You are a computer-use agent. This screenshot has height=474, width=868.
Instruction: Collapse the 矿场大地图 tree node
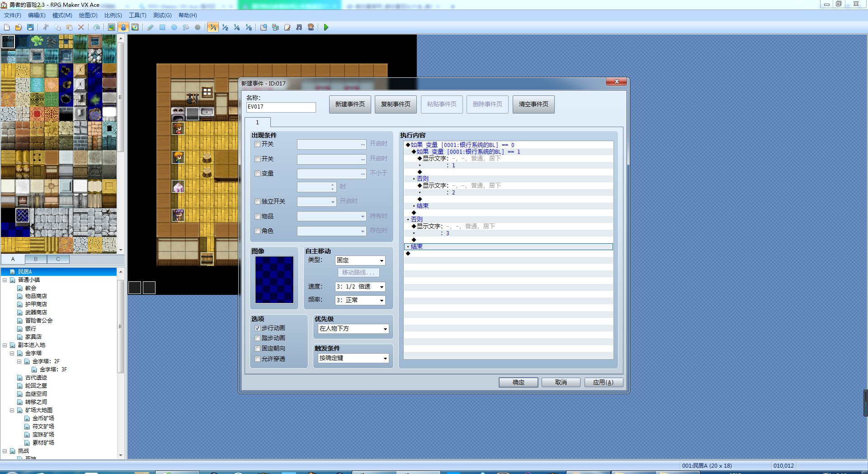(x=12, y=411)
